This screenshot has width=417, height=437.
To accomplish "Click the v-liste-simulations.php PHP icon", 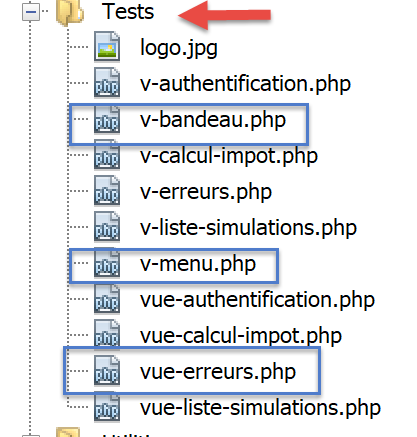I will (x=107, y=227).
